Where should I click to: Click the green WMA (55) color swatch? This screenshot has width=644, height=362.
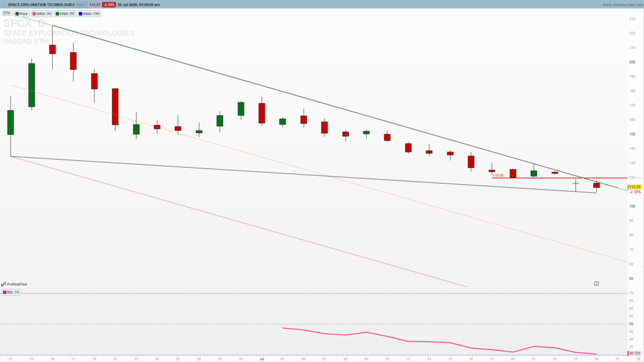[57, 14]
